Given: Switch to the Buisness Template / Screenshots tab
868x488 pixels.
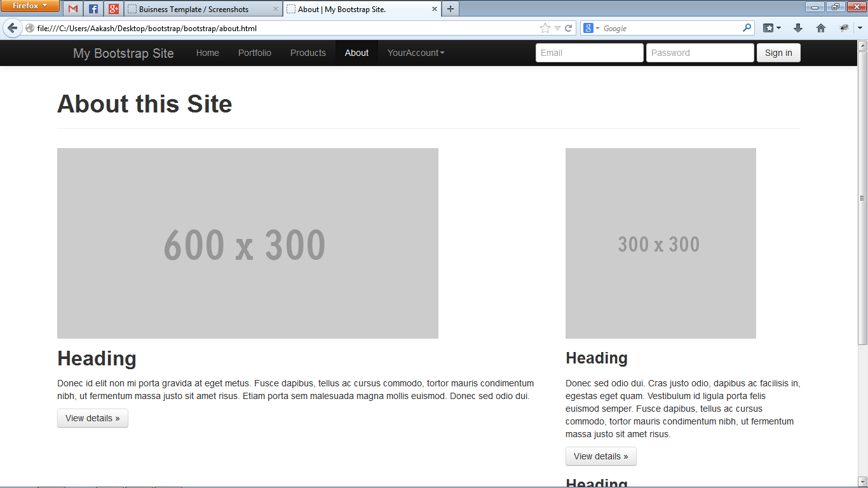Looking at the screenshot, I should coord(197,9).
